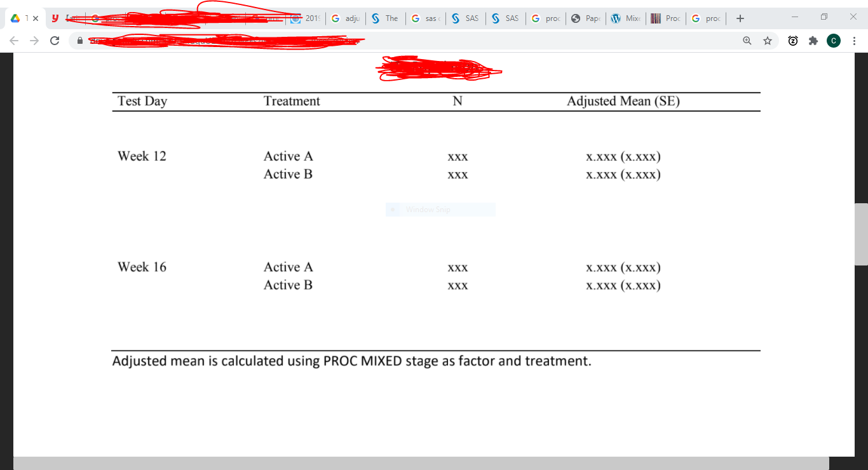Viewport: 868px width, 470px height.
Task: Toggle the Window Snip option
Action: (x=440, y=210)
